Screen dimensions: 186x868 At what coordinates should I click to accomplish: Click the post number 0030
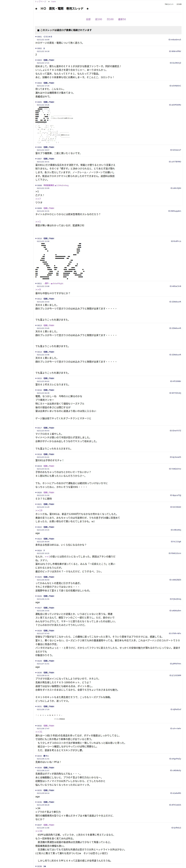pyautogui.click(x=40, y=673)
